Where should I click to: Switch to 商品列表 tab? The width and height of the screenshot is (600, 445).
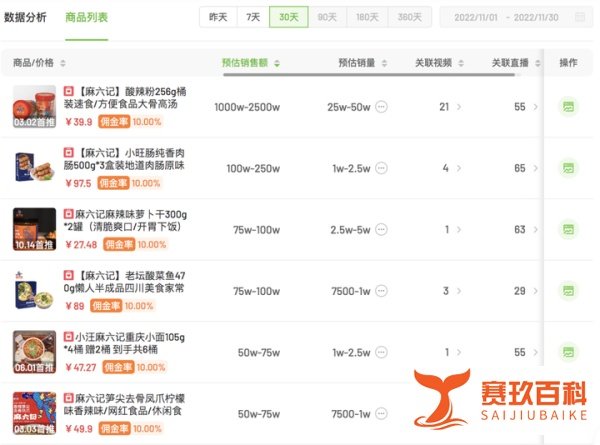86,17
